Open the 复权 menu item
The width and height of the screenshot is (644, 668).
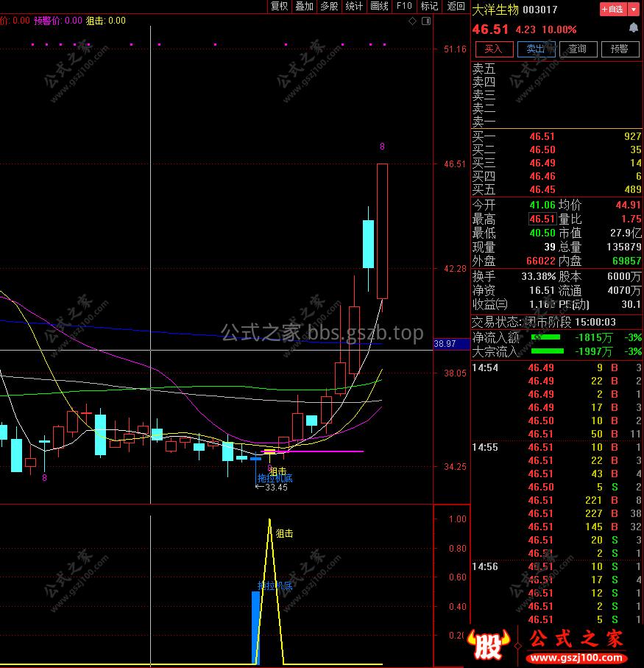click(x=279, y=6)
